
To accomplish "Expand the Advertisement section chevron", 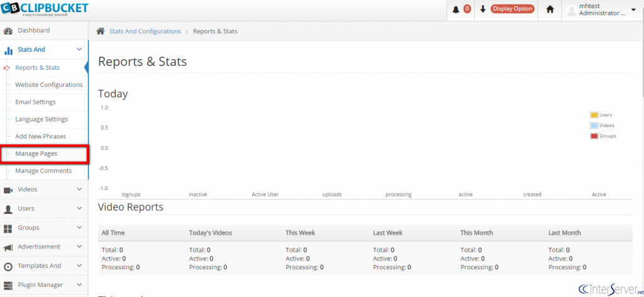I will [x=80, y=247].
